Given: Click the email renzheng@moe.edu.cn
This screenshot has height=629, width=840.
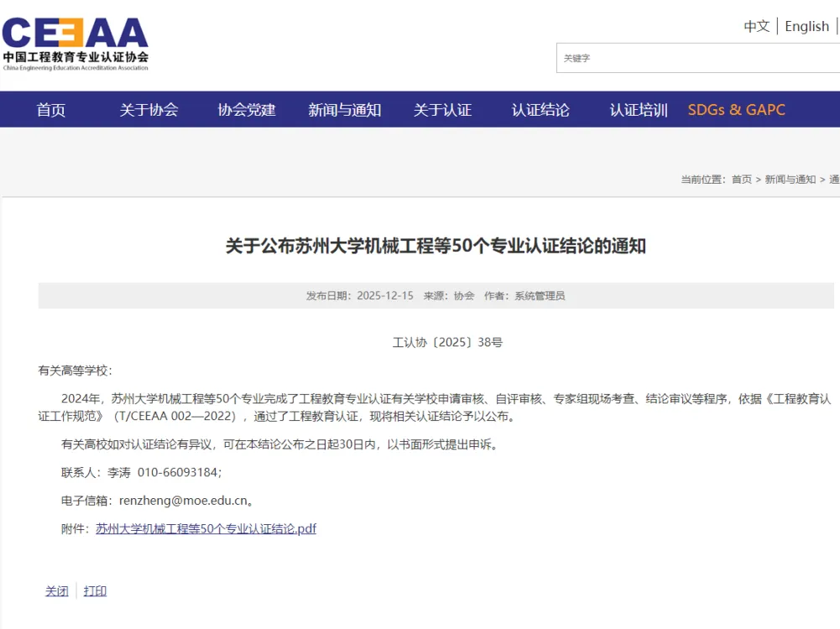Looking at the screenshot, I should pyautogui.click(x=183, y=501).
